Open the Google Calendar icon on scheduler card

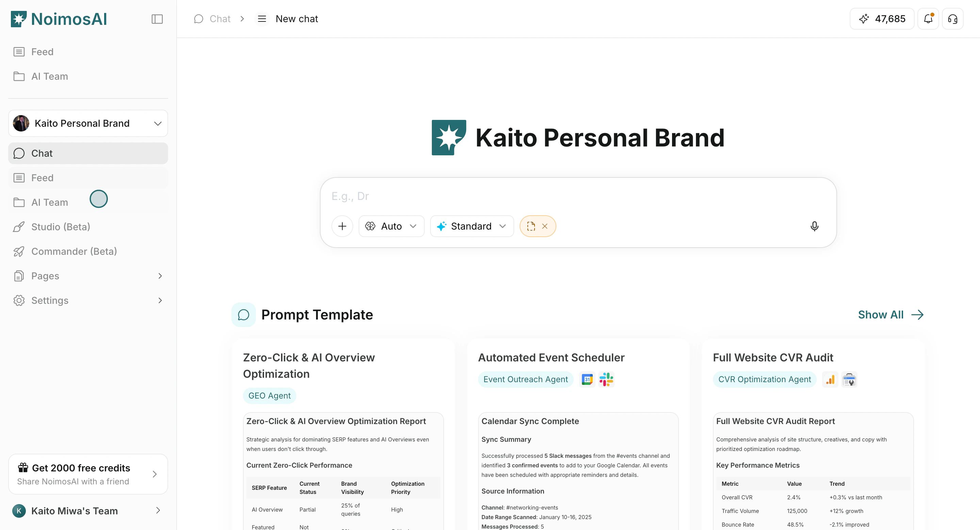[x=587, y=379]
